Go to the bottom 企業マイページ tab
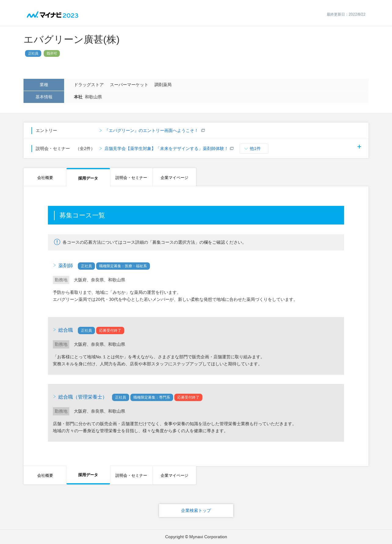The height and width of the screenshot is (544, 392). [x=174, y=475]
